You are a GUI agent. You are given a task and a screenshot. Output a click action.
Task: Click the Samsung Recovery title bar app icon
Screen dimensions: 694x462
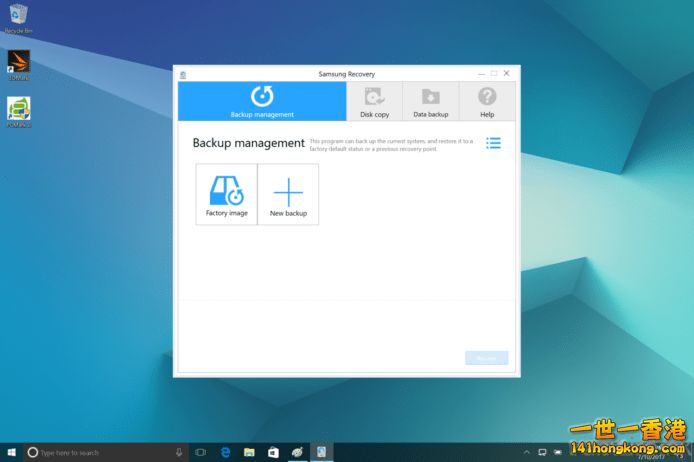click(183, 74)
